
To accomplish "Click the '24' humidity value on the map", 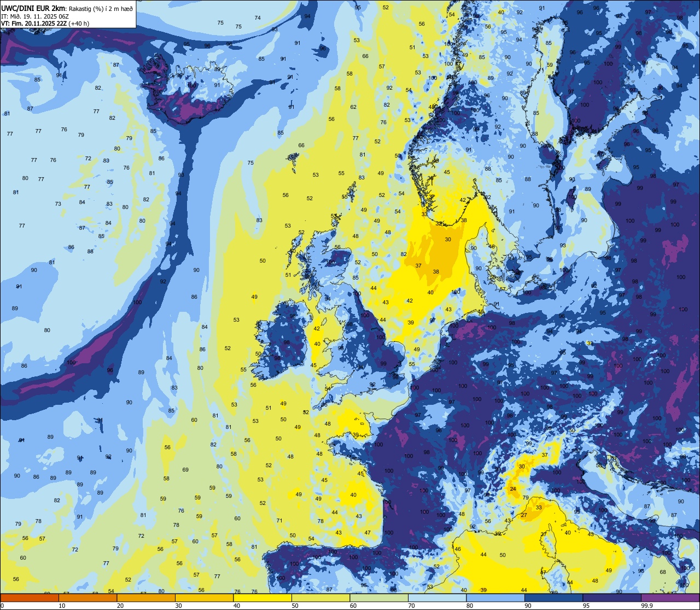I will point(513,489).
